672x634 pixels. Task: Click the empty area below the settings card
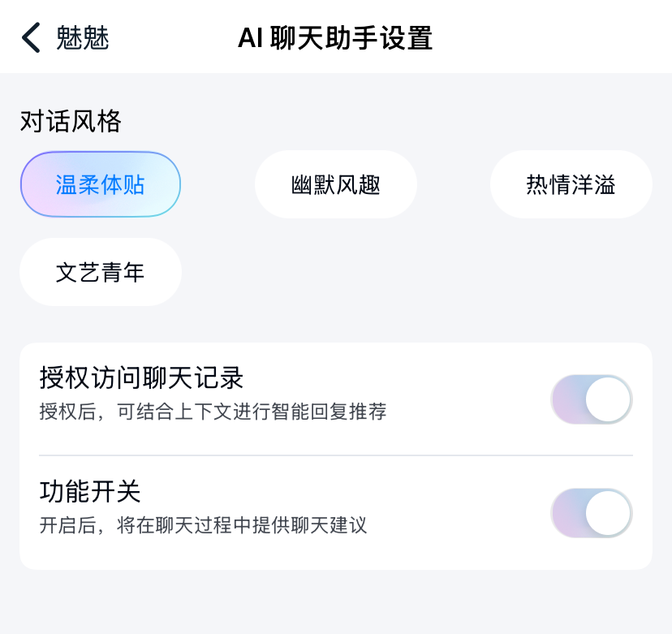point(336,602)
